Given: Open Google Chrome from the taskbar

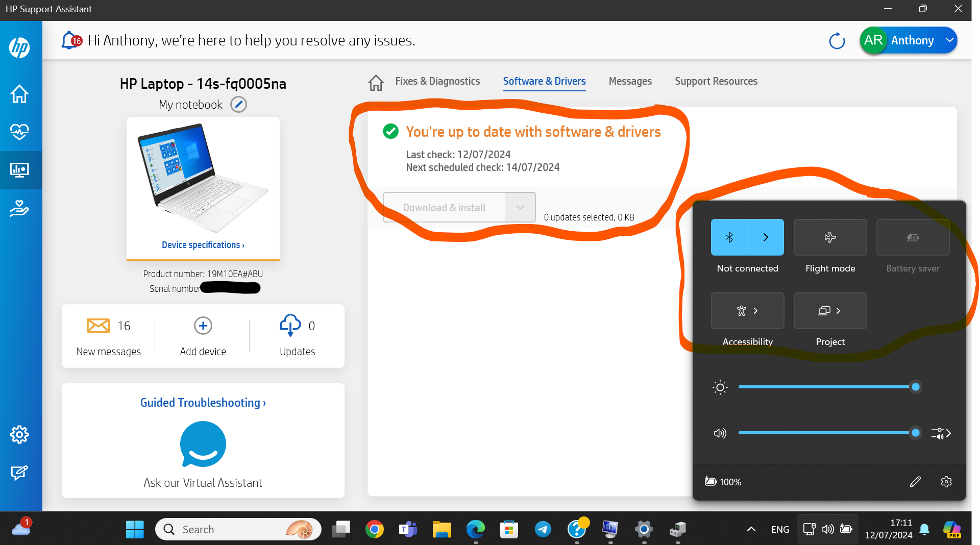Looking at the screenshot, I should pos(374,529).
